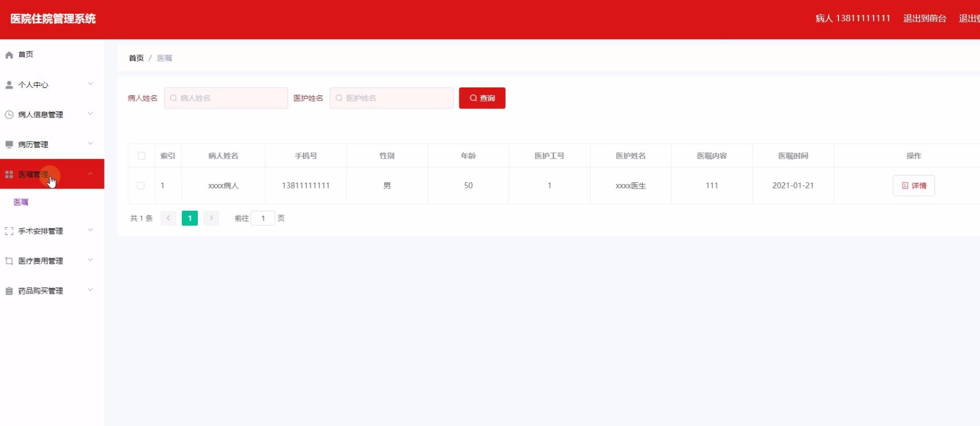Click the crop icon beside 医疗费用管理
980x426 pixels.
click(x=9, y=261)
